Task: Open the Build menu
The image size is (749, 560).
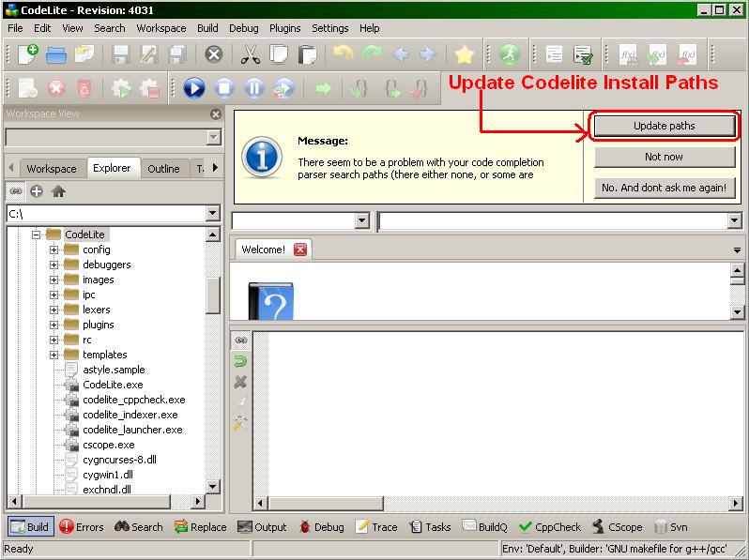Action: 207,28
